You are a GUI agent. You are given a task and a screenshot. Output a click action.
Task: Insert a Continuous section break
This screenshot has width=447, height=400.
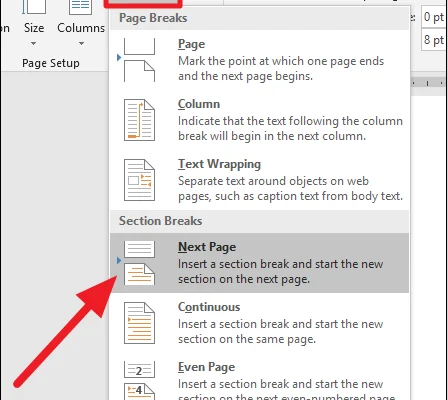(x=259, y=323)
